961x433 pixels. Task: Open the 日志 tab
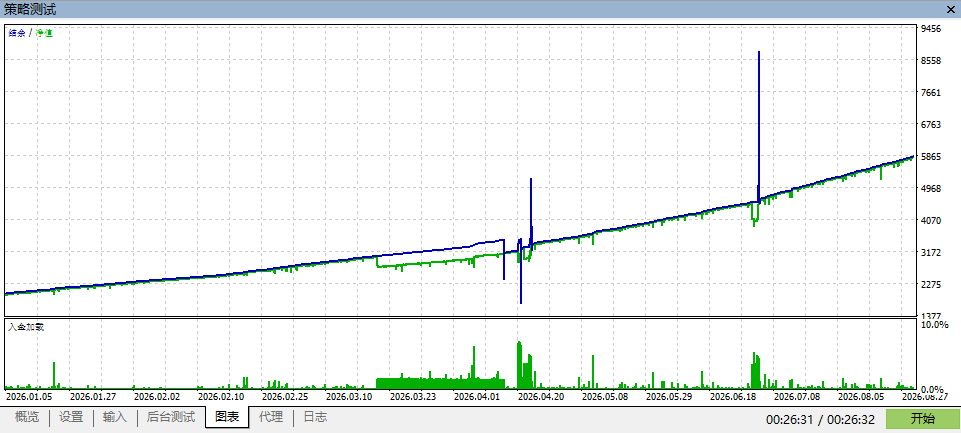tap(315, 417)
